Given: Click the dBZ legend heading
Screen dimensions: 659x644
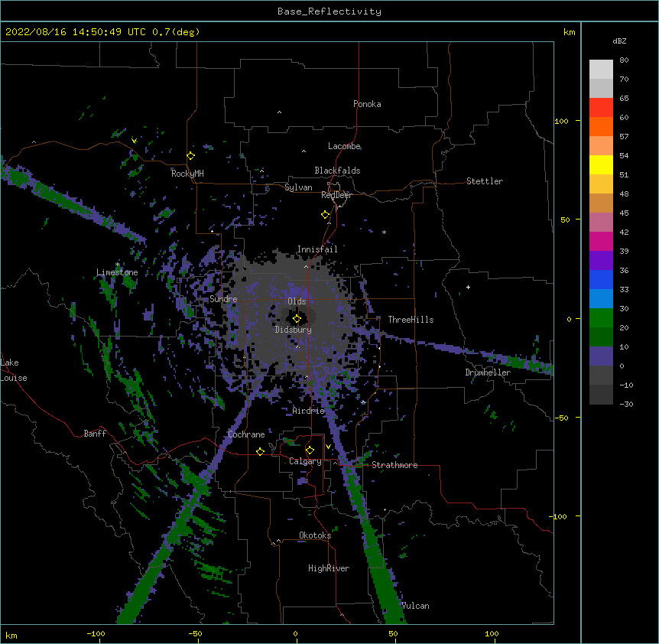Looking at the screenshot, I should click(619, 41).
